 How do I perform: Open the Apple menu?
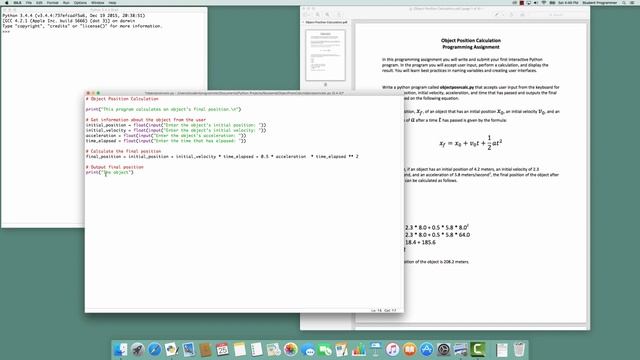[7, 2]
